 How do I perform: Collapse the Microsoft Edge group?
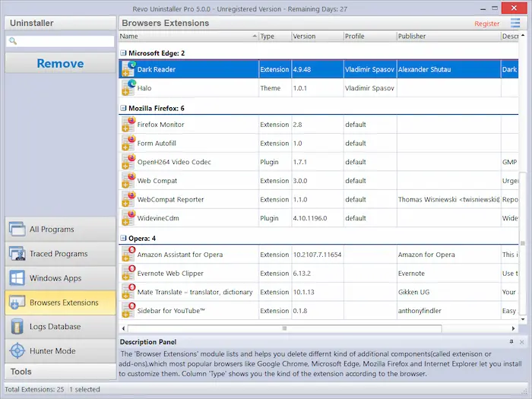click(123, 53)
